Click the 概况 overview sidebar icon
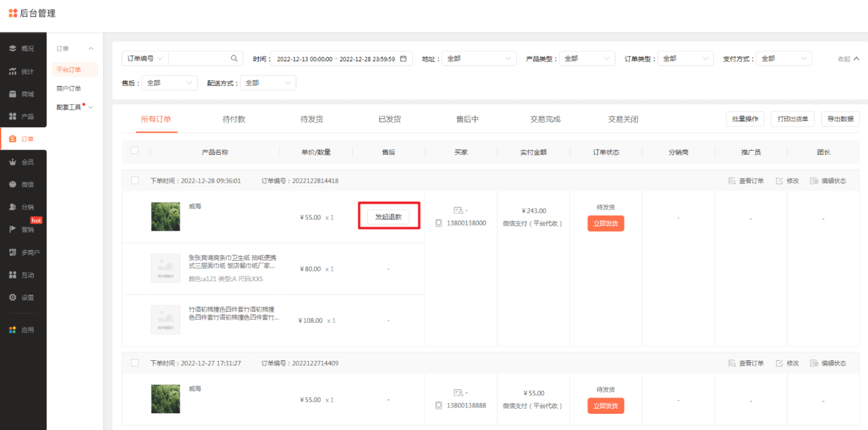This screenshot has width=868, height=430. 12,49
